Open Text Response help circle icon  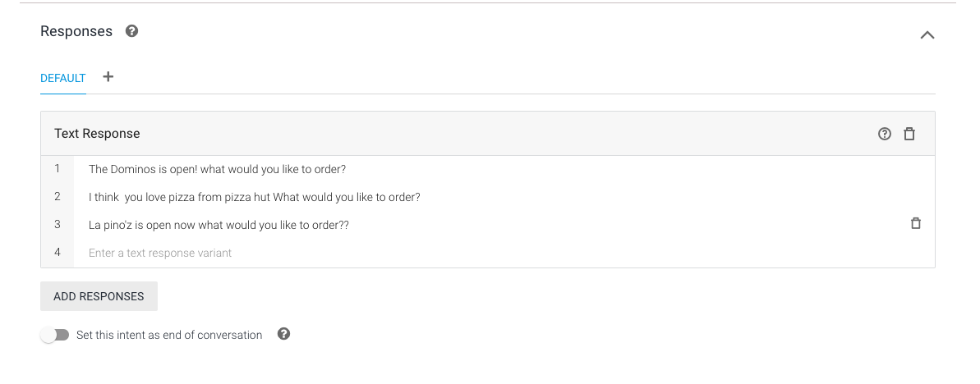885,134
